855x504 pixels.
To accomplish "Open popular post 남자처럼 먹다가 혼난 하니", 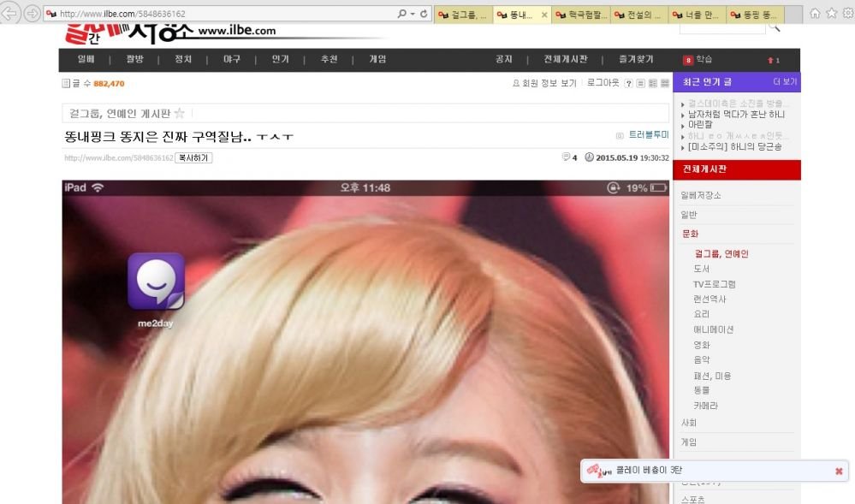I will point(736,115).
